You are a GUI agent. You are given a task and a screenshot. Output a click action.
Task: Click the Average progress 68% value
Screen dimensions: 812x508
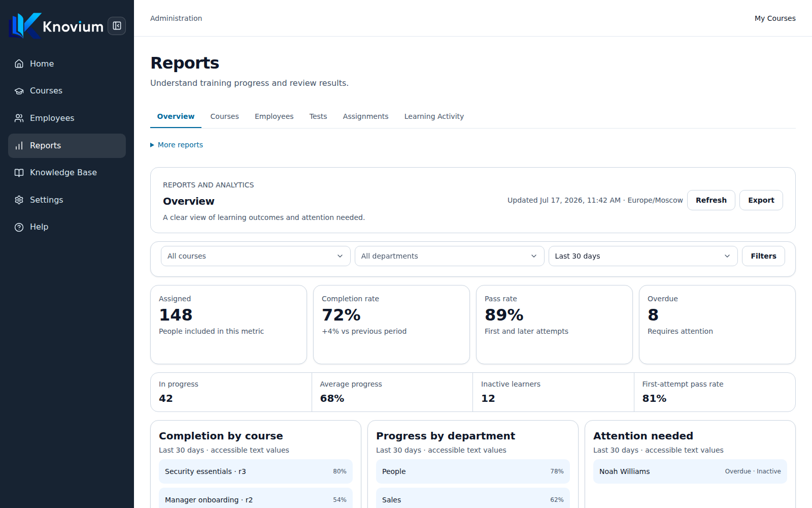(332, 398)
